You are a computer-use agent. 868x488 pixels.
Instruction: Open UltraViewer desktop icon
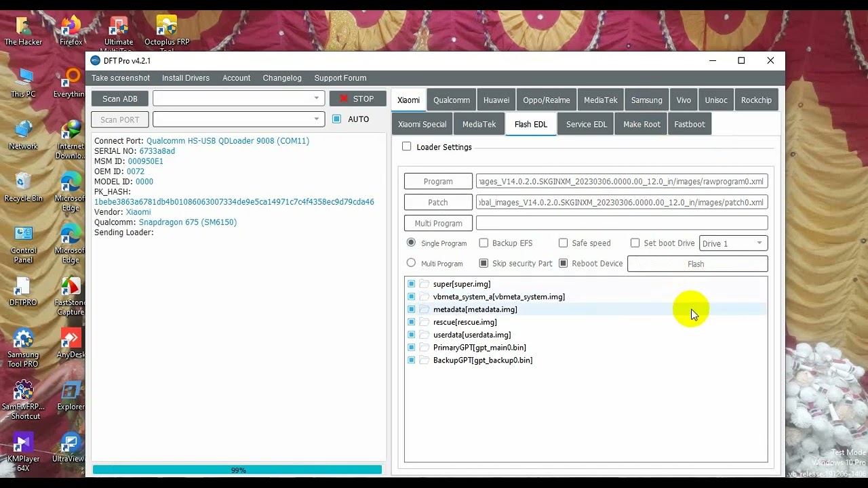(x=69, y=448)
